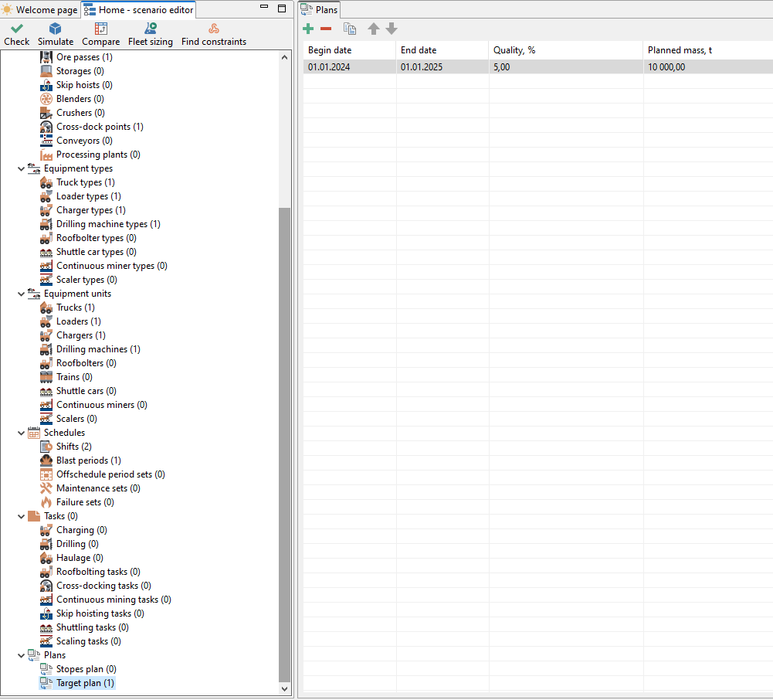Open Roofbolter types (0) tree item
This screenshot has width=773, height=700.
coord(96,238)
